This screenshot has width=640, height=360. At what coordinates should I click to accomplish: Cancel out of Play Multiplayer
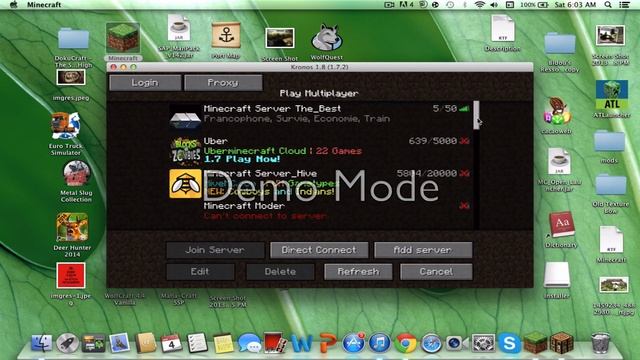coord(436,271)
